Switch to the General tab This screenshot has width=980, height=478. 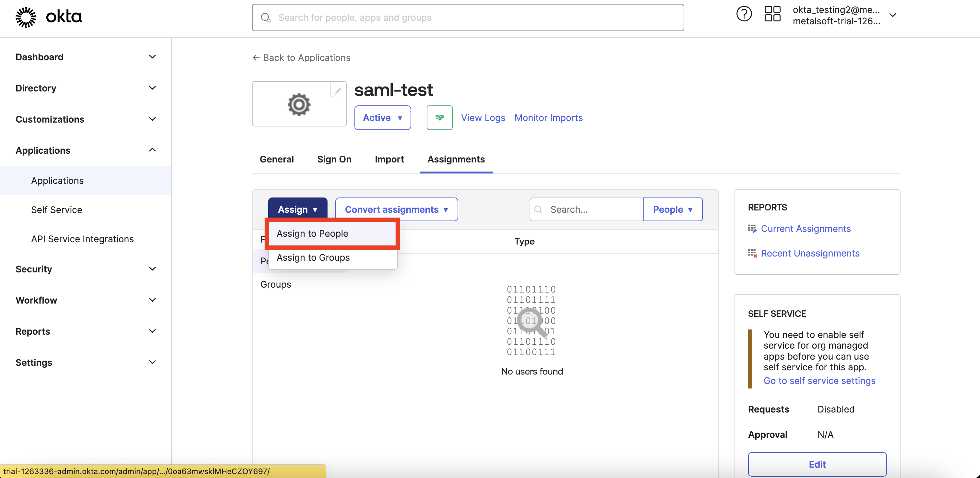277,159
